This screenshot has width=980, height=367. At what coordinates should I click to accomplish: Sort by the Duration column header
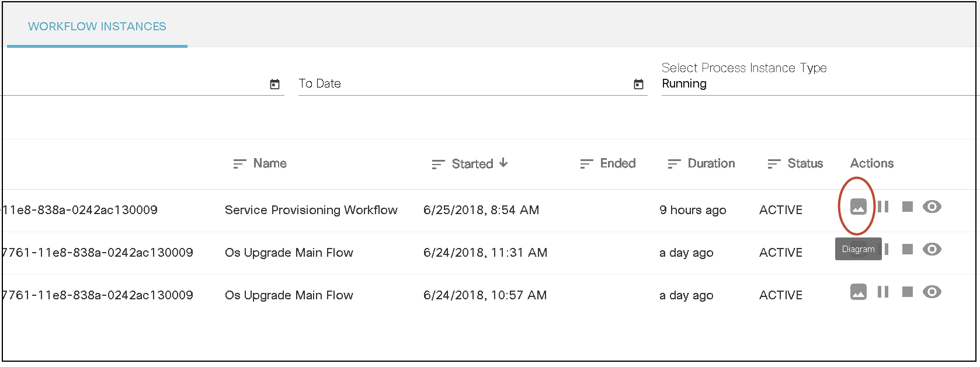click(711, 164)
